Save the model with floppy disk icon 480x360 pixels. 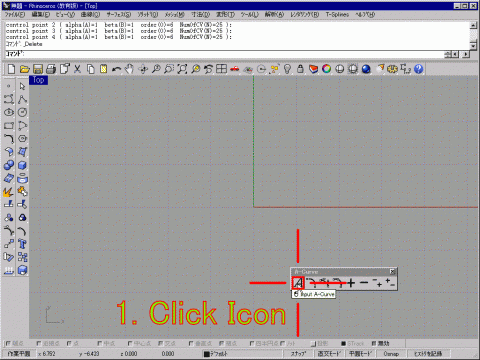(x=38, y=69)
